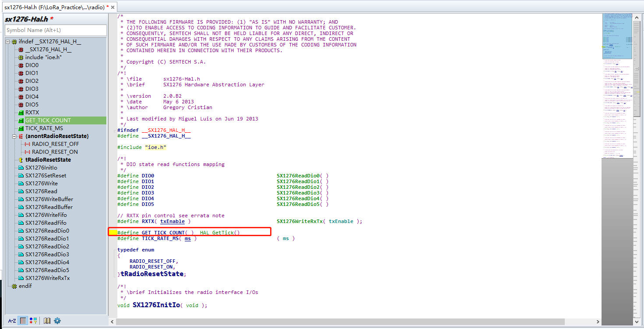The height and width of the screenshot is (329, 644).
Task: Select the __SX1276_HAL_H__ define symbol row
Action: tap(48, 50)
